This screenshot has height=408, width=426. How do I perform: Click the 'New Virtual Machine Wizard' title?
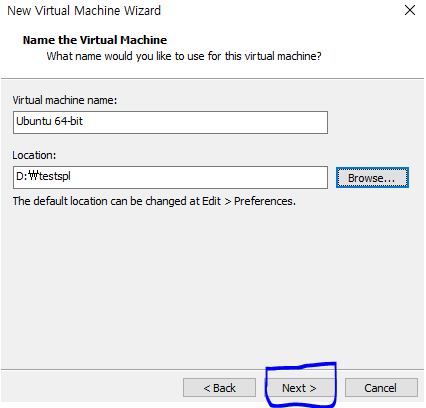pos(84,11)
